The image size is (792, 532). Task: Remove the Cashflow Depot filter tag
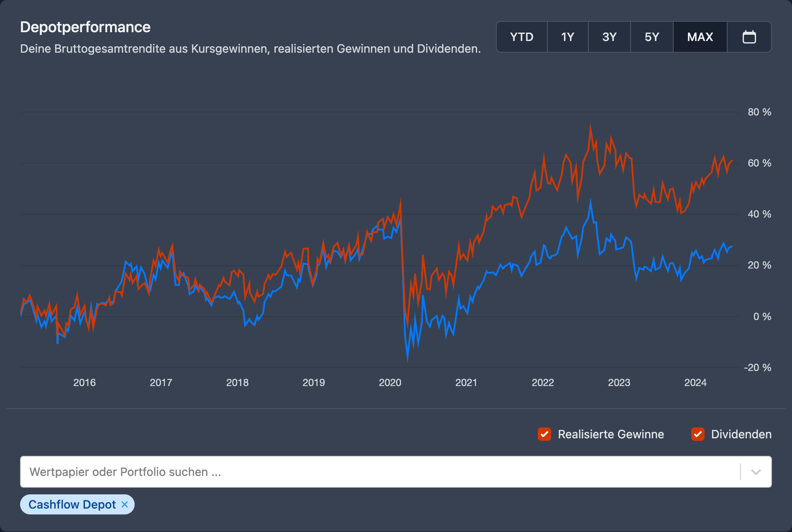[x=124, y=504]
